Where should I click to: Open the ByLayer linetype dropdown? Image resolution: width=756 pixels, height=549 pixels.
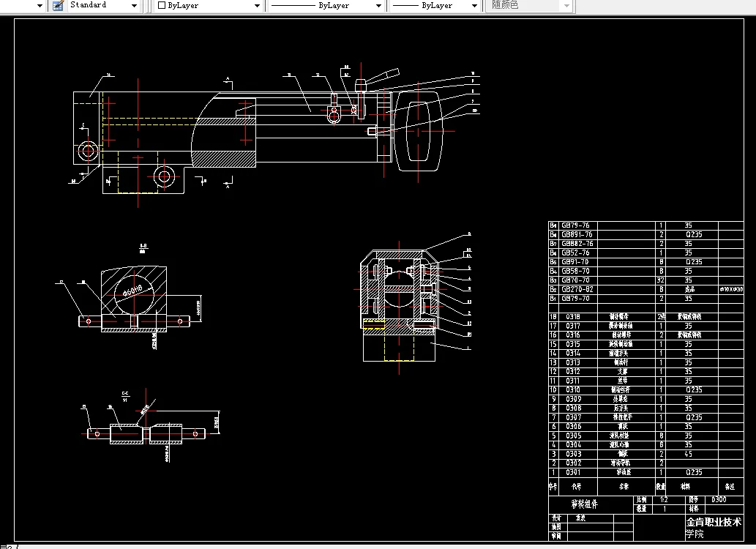click(x=378, y=6)
